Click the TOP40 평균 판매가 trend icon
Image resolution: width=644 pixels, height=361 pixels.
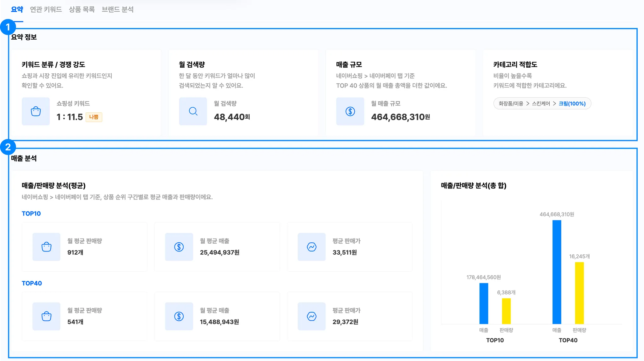pos(312,316)
